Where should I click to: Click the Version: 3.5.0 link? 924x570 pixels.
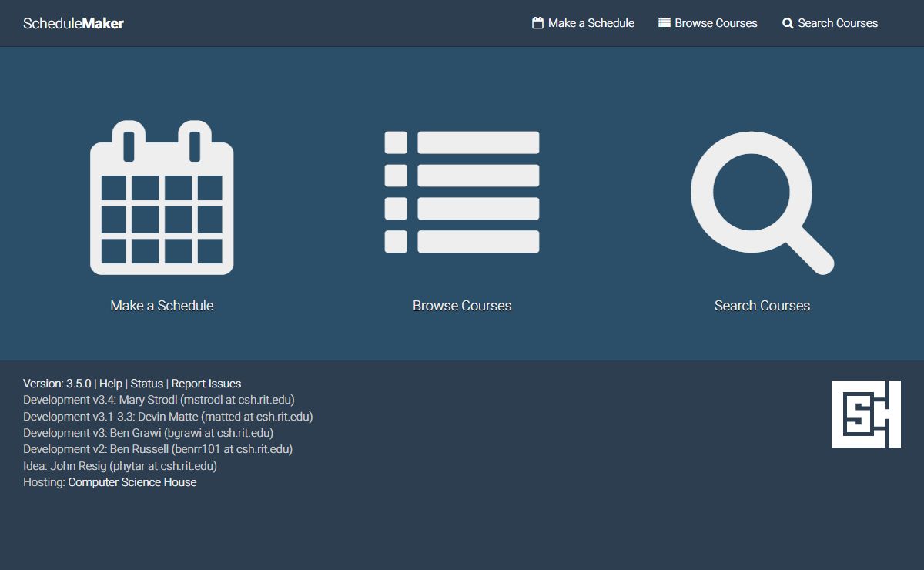coord(57,384)
